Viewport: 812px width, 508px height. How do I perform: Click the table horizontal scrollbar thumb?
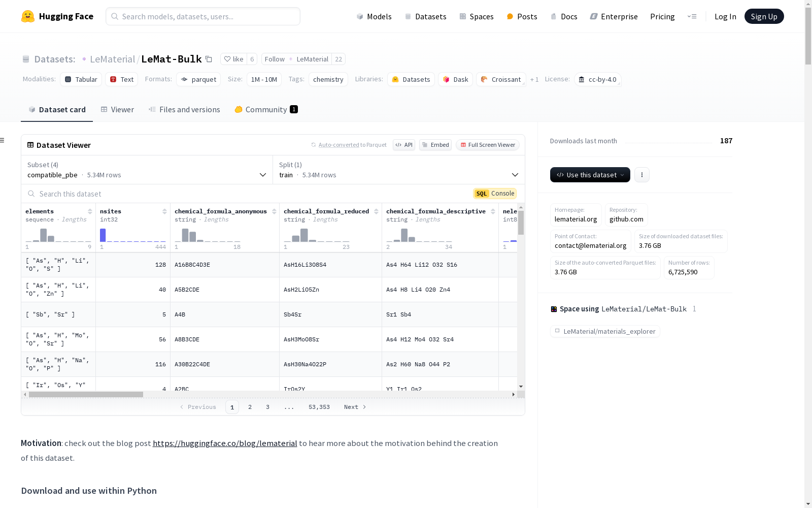[86, 394]
